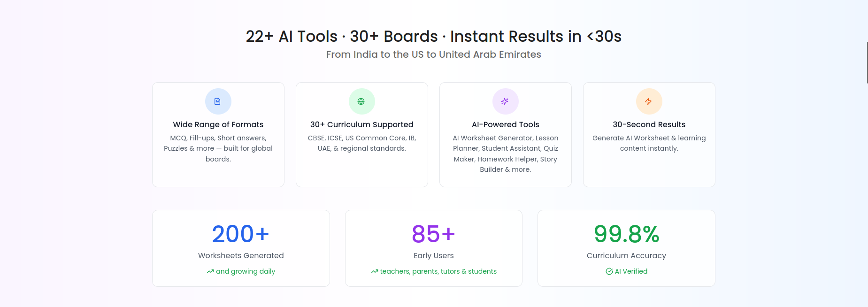
Task: Click the 'Worksheets Generated' label
Action: click(x=241, y=255)
